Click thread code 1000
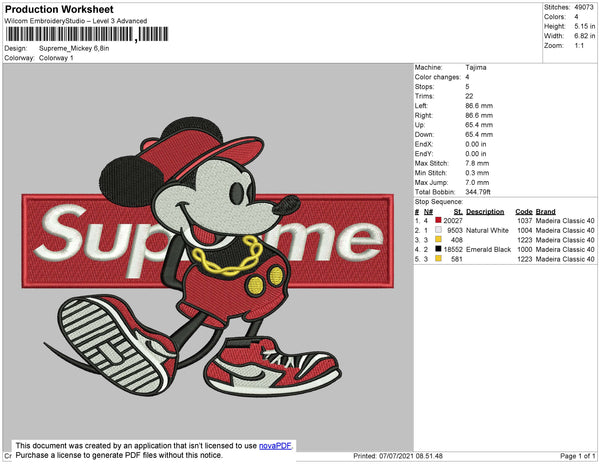 pos(525,249)
